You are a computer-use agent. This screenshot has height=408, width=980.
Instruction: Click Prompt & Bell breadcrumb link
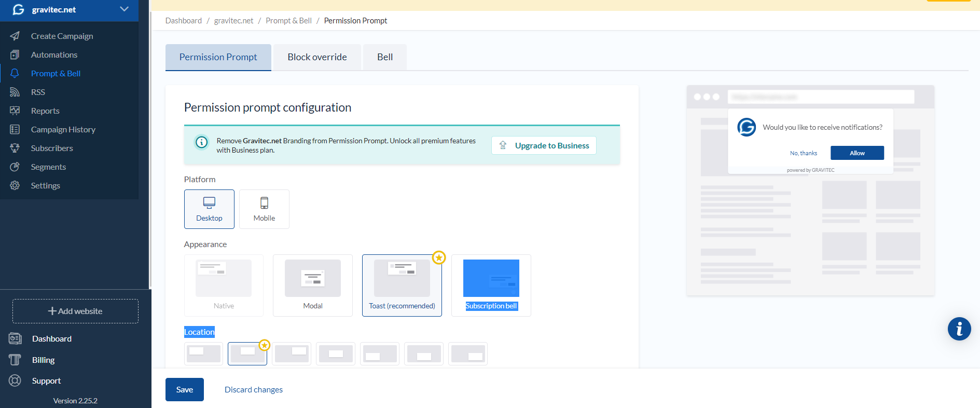coord(288,21)
